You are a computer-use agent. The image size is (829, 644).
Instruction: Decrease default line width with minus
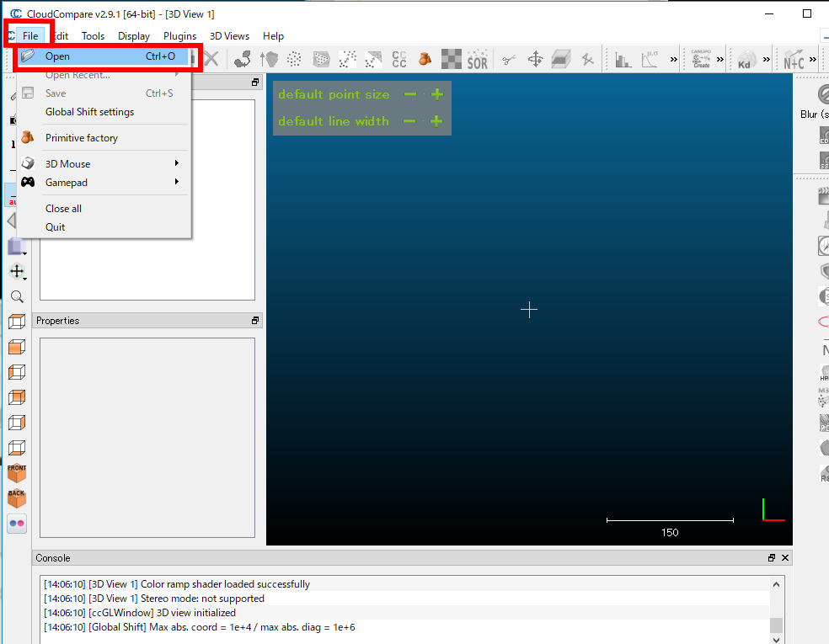coord(409,121)
